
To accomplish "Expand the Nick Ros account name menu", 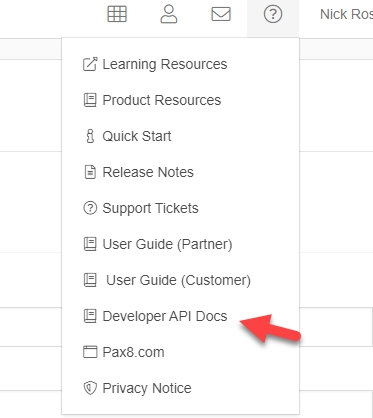I will pyautogui.click(x=346, y=14).
